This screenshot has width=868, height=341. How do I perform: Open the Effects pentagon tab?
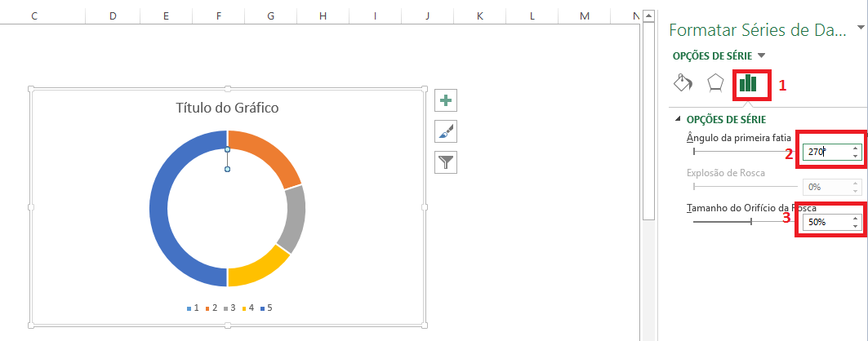[715, 82]
